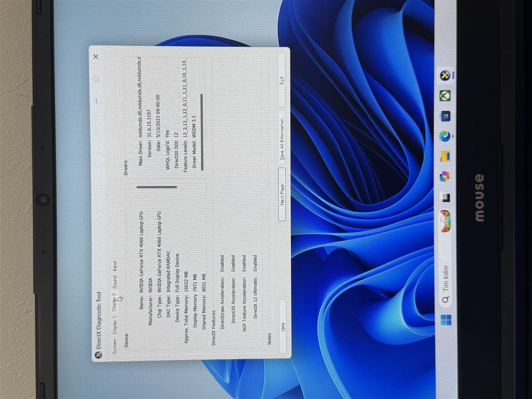Click the DirectX 12 Ultimate Enabled value
The width and height of the screenshot is (532, 399).
(x=255, y=264)
